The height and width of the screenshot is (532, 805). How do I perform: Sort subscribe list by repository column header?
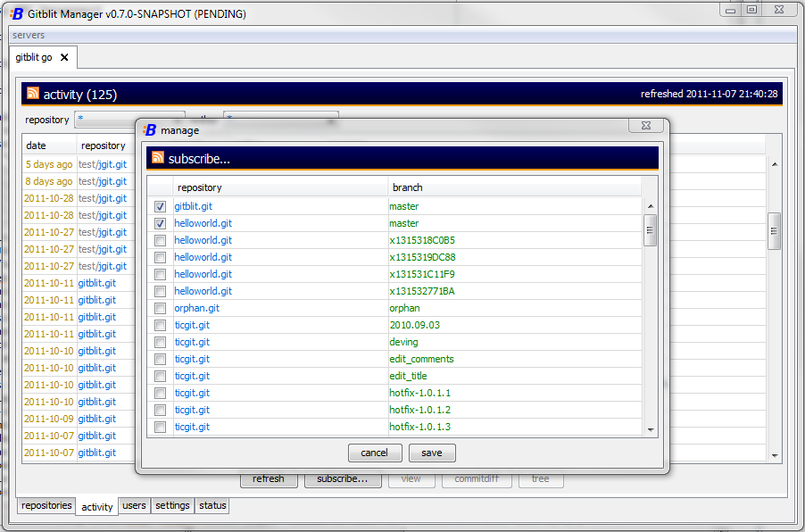[281, 187]
